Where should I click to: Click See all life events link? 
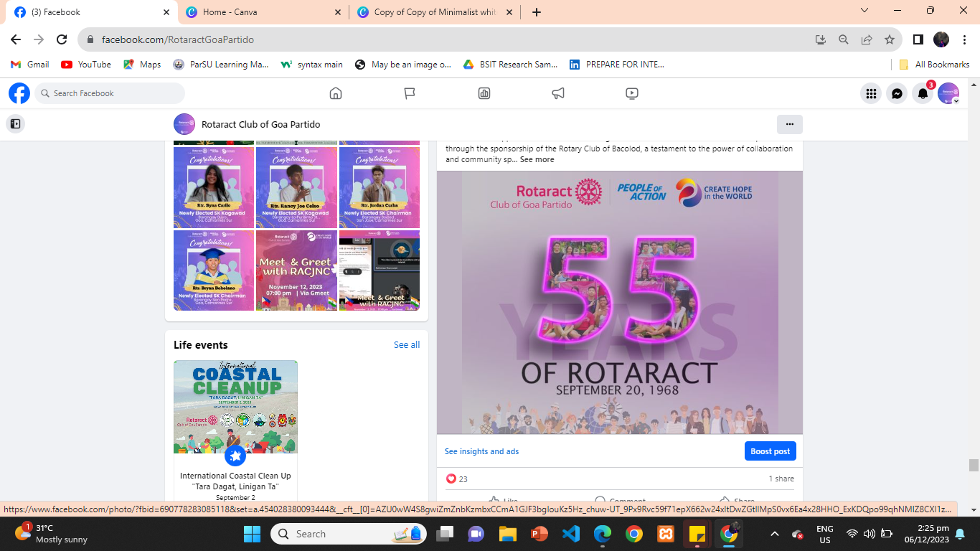[x=407, y=345]
